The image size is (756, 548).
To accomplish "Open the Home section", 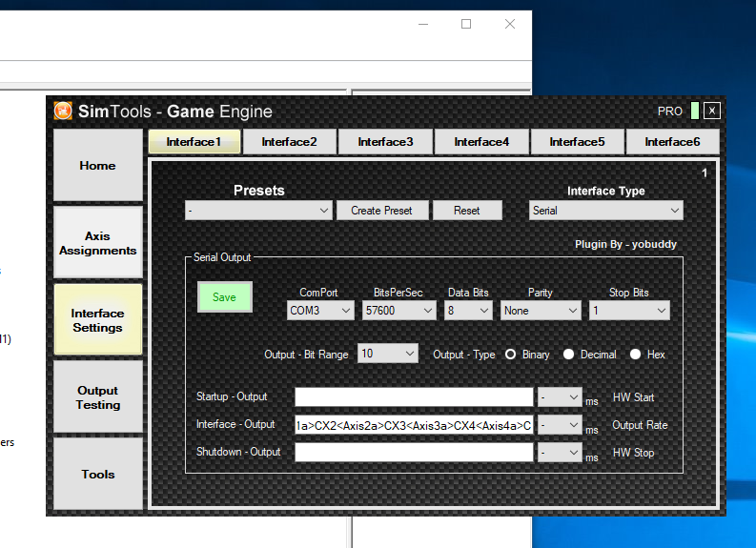I will pos(98,165).
